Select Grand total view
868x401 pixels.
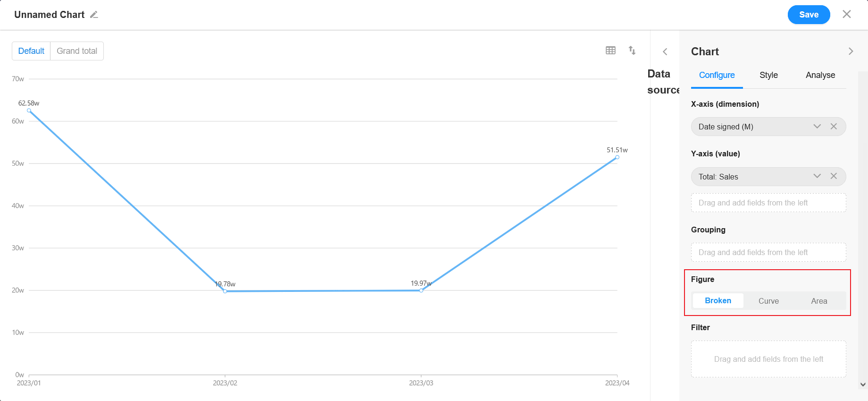77,51
